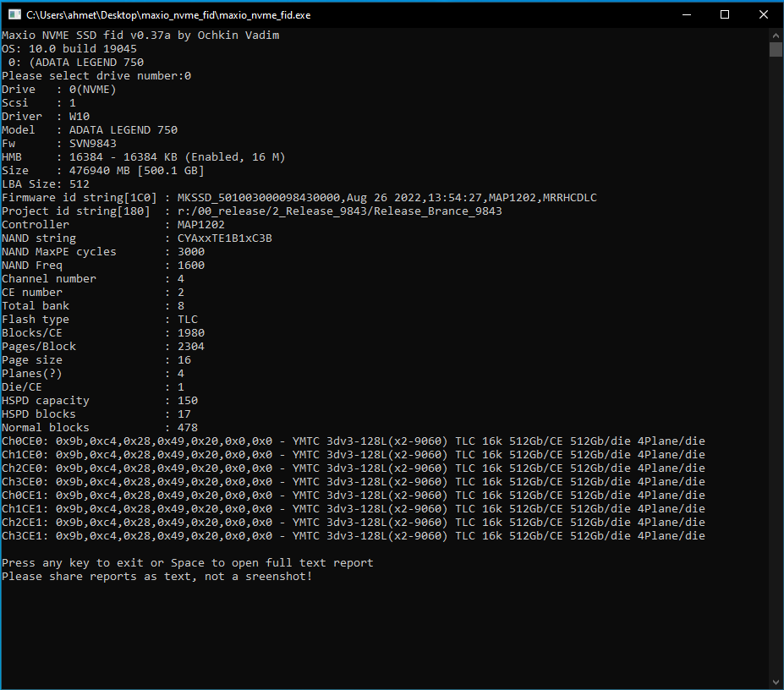Click the Ch2CE0 flash ID row
The height and width of the screenshot is (690, 784).
coord(354,467)
